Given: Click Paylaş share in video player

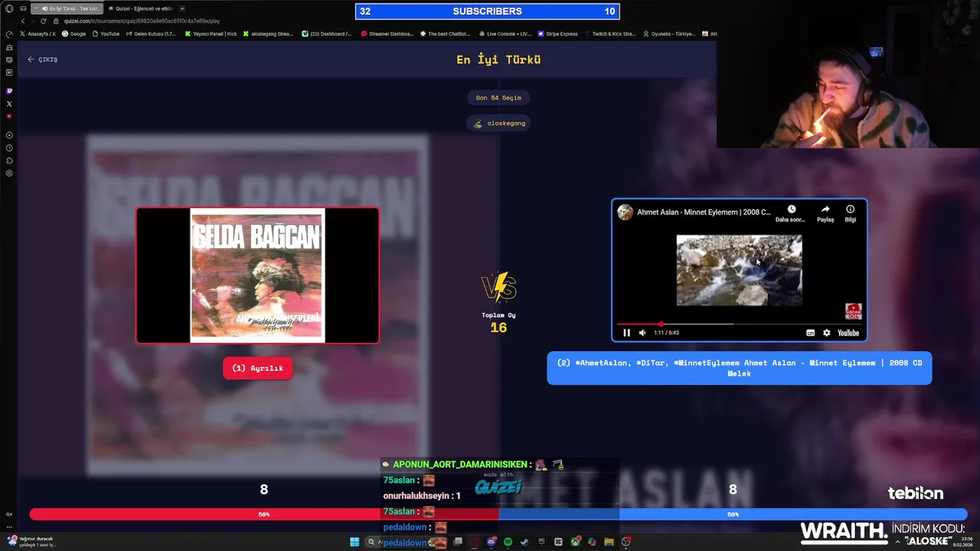Looking at the screenshot, I should tap(825, 214).
